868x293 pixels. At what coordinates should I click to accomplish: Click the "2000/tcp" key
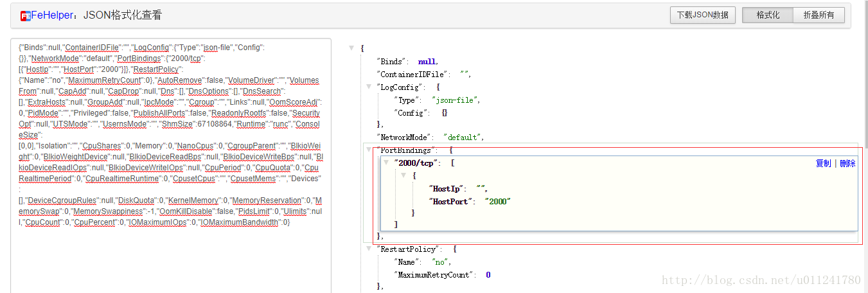click(417, 163)
